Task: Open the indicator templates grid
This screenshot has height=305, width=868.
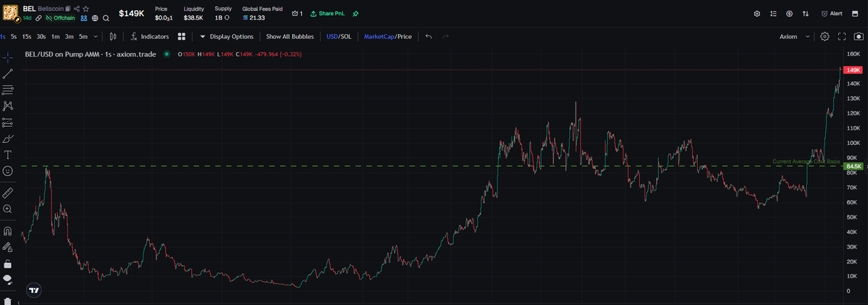Action: [182, 36]
